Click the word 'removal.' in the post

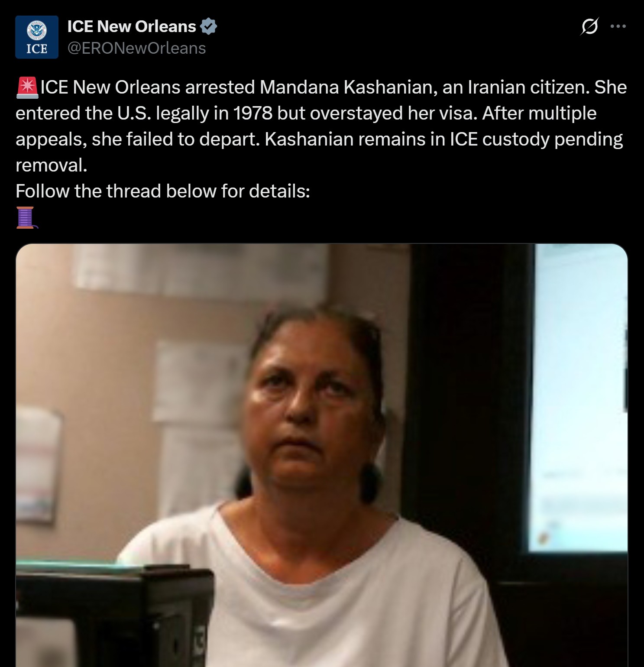tap(52, 165)
